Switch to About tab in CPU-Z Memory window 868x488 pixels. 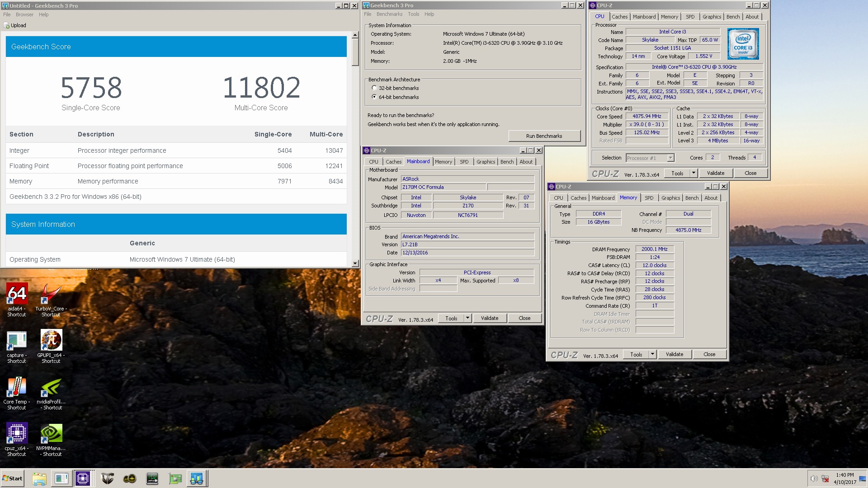[x=711, y=198]
